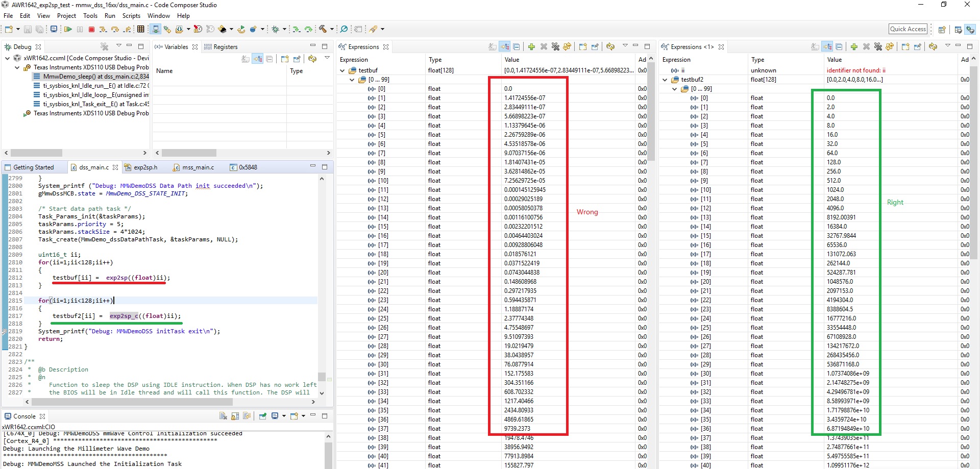Click the Quick Access search field
The width and height of the screenshot is (980, 469).
tap(908, 29)
